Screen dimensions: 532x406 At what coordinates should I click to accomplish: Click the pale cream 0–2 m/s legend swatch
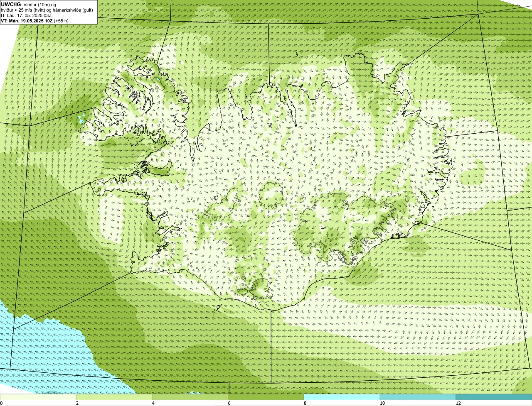tap(38, 397)
